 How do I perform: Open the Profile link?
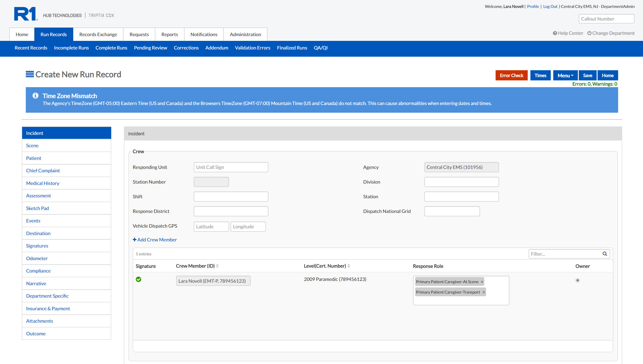(533, 6)
